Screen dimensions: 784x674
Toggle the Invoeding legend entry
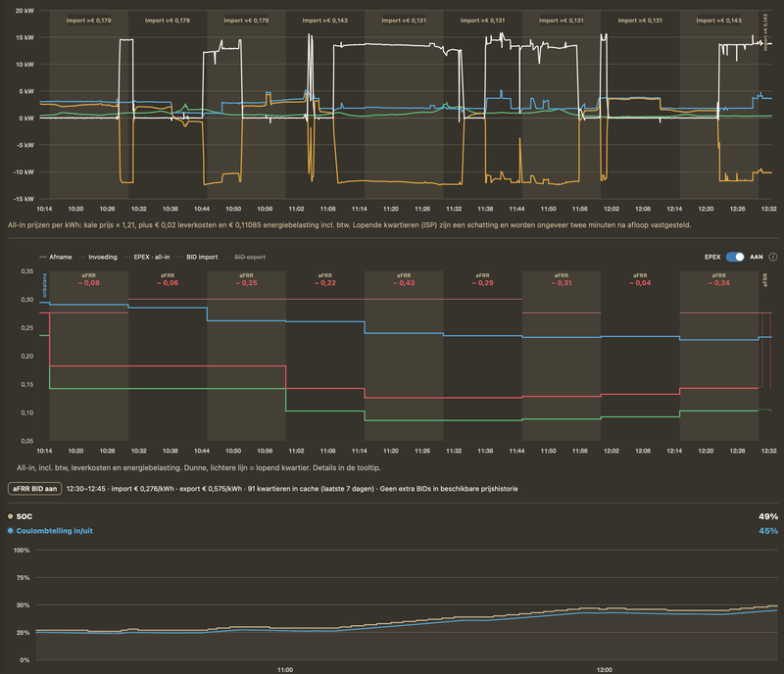coord(98,257)
